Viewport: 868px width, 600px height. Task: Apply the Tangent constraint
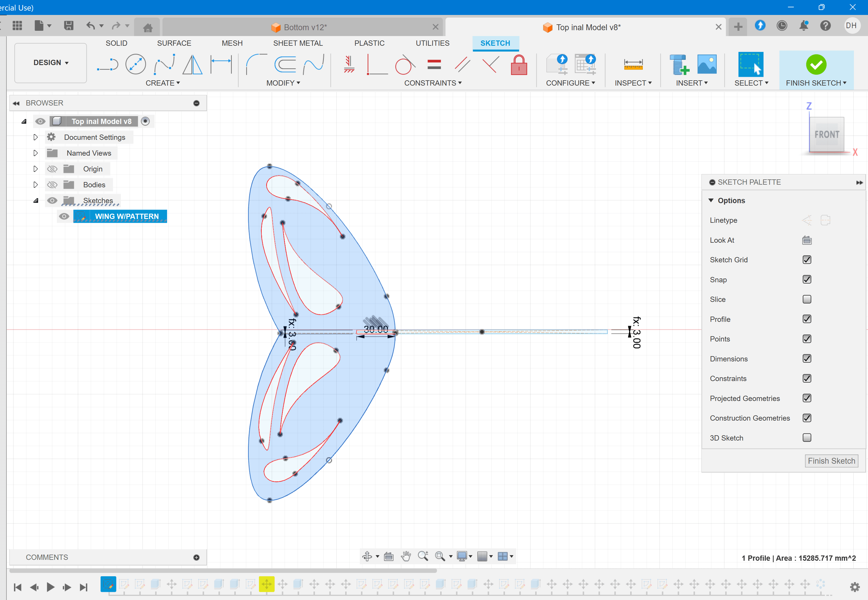(x=405, y=64)
